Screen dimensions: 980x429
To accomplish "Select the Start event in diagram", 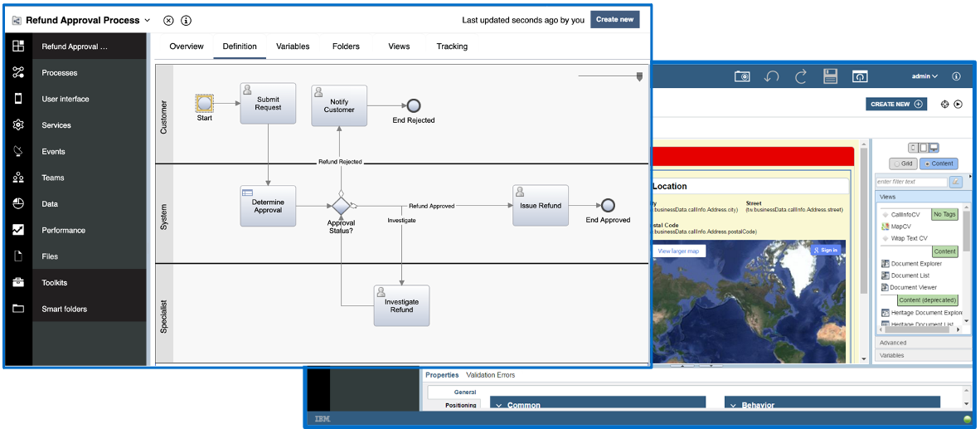I will (x=205, y=104).
